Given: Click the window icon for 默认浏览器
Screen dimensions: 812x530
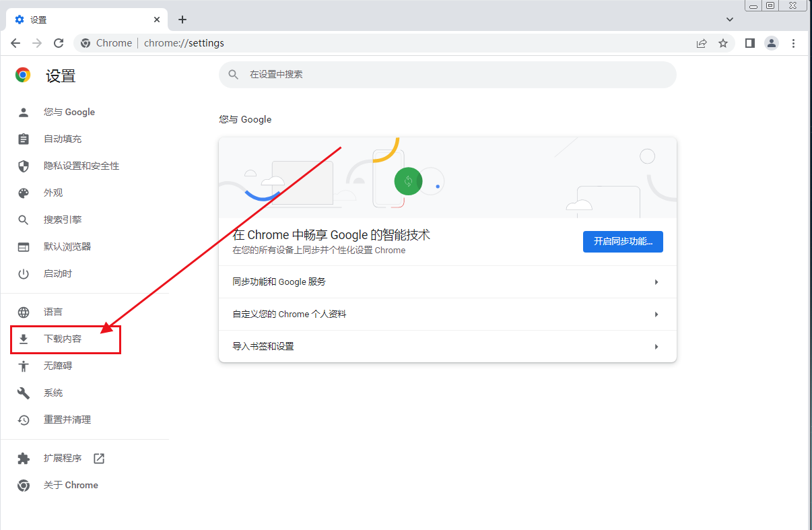Looking at the screenshot, I should 24,247.
